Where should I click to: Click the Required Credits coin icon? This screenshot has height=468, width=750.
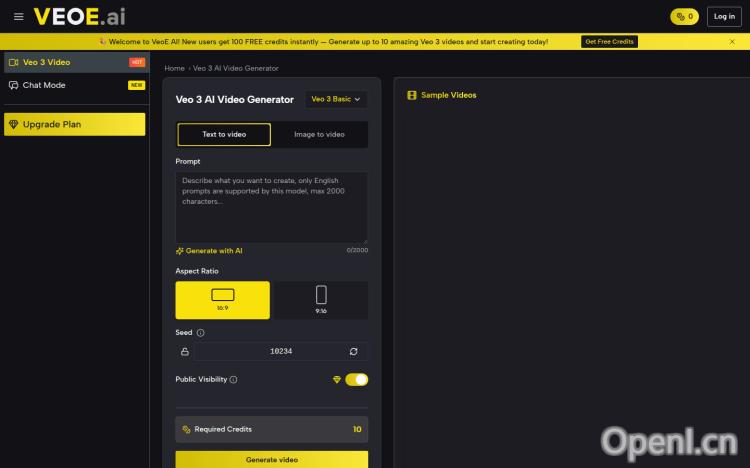(x=187, y=430)
